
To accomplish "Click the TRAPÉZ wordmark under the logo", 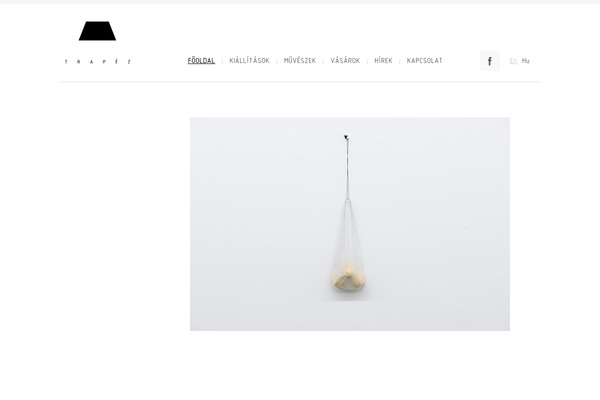I will 98,62.
